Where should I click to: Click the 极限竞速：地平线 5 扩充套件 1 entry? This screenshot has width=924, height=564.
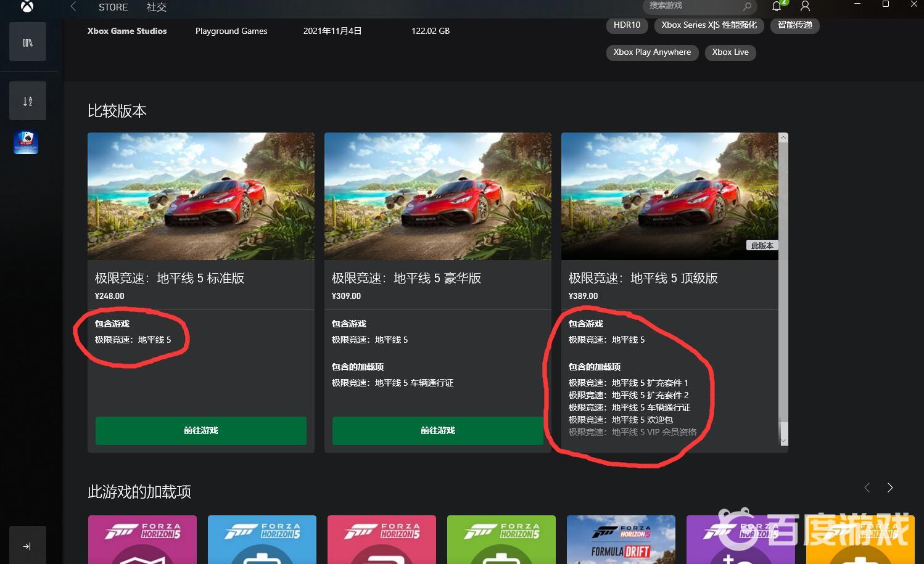[x=628, y=383]
